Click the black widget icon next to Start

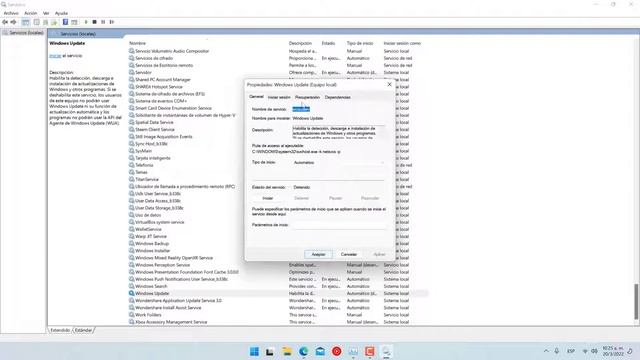270,351
